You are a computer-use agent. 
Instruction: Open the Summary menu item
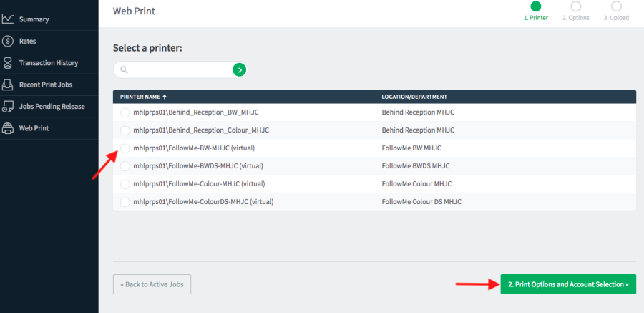tap(34, 19)
